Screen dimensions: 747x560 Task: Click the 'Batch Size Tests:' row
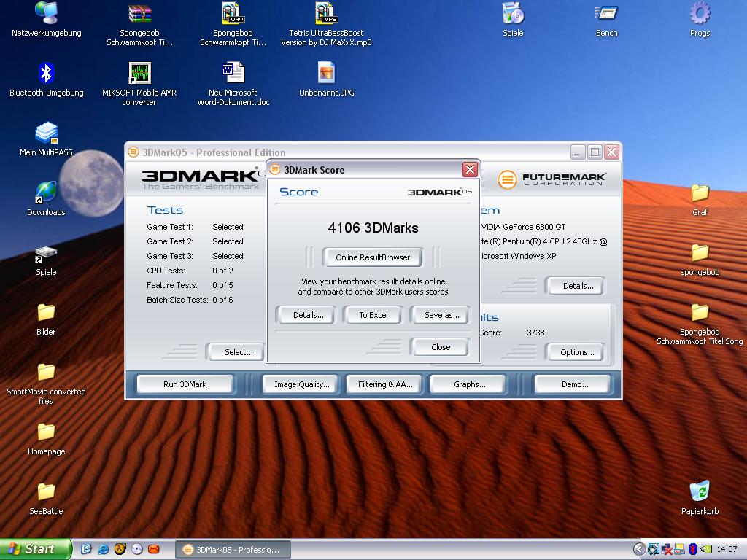click(190, 300)
